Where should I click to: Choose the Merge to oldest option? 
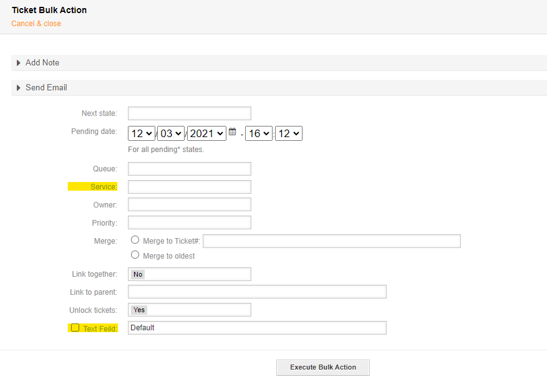click(135, 255)
